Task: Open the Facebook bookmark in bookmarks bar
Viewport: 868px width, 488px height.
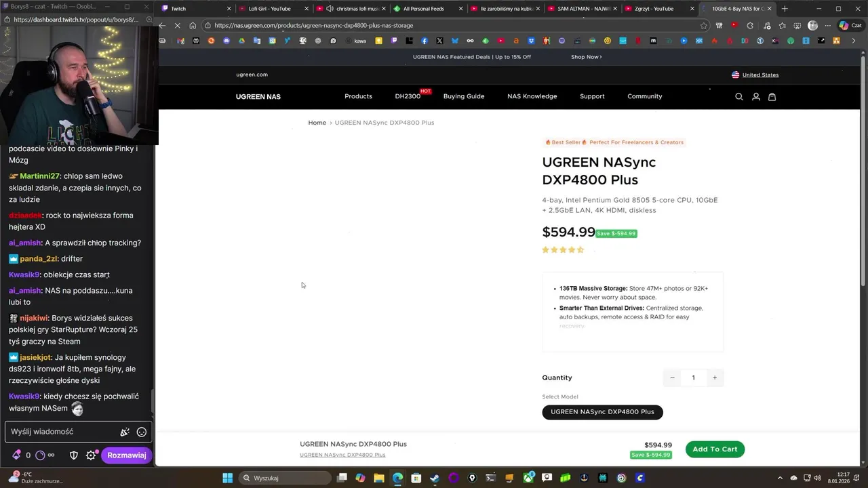Action: [x=425, y=41]
